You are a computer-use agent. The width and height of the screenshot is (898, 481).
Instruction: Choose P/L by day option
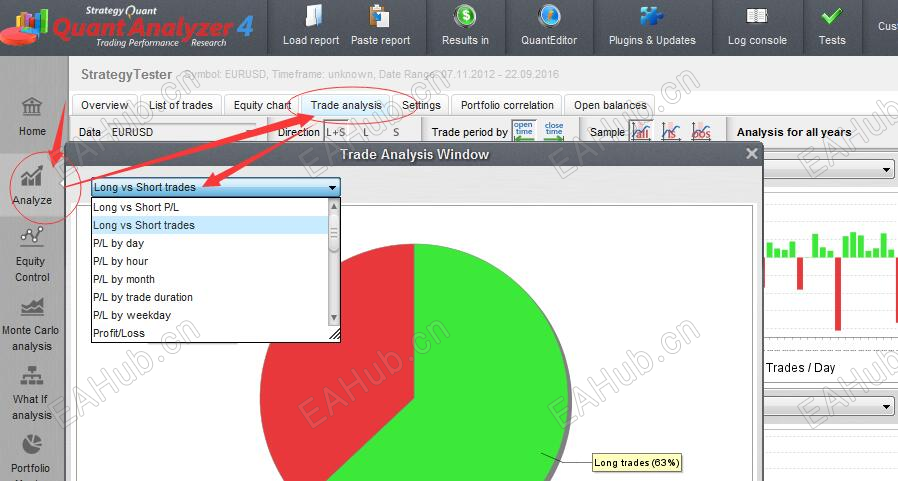pos(210,243)
